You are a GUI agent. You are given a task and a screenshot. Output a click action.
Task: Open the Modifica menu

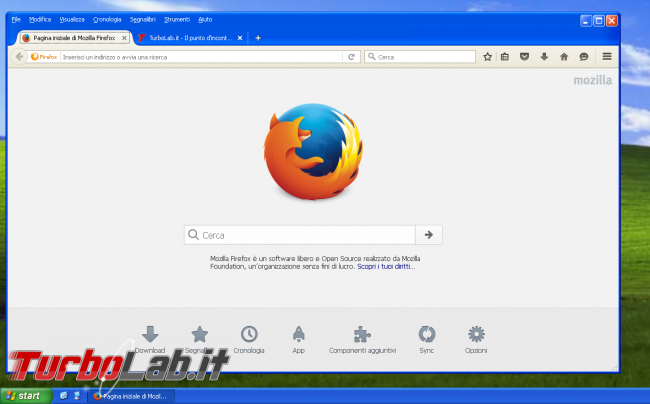click(x=40, y=19)
